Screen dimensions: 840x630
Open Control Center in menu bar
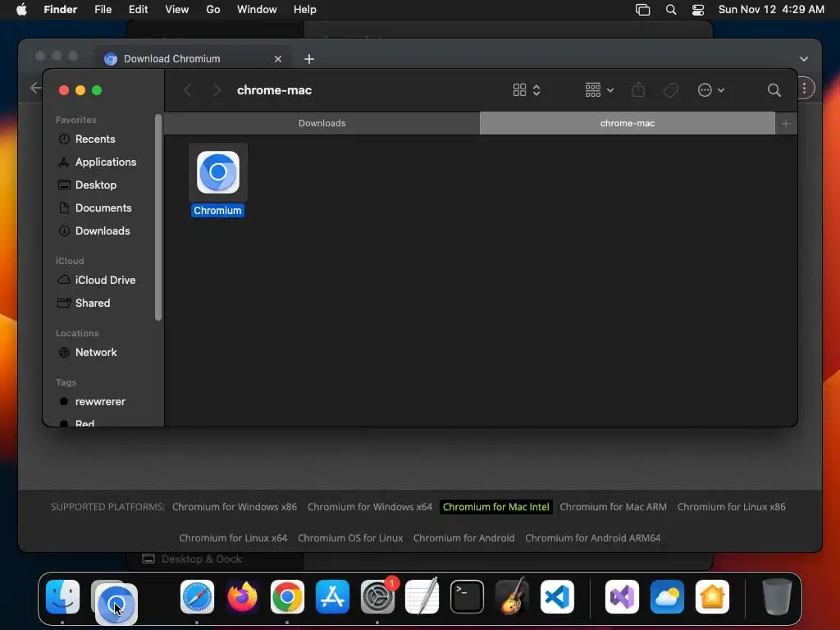(698, 10)
